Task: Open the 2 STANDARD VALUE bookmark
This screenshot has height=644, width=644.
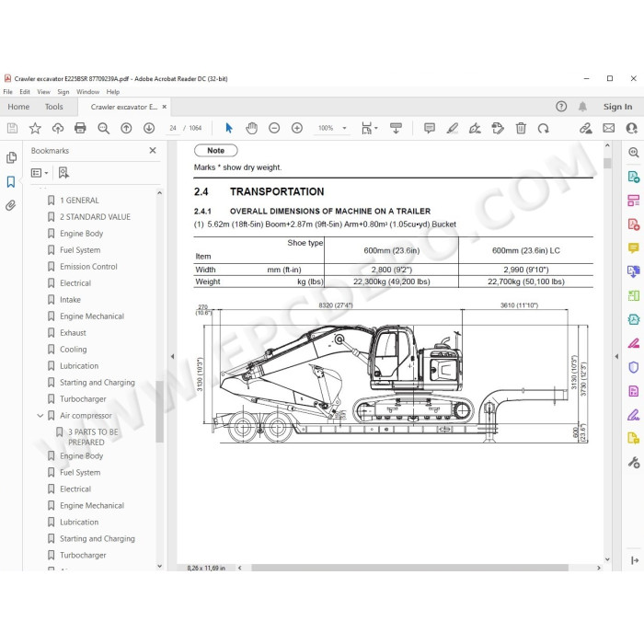Action: click(x=95, y=217)
